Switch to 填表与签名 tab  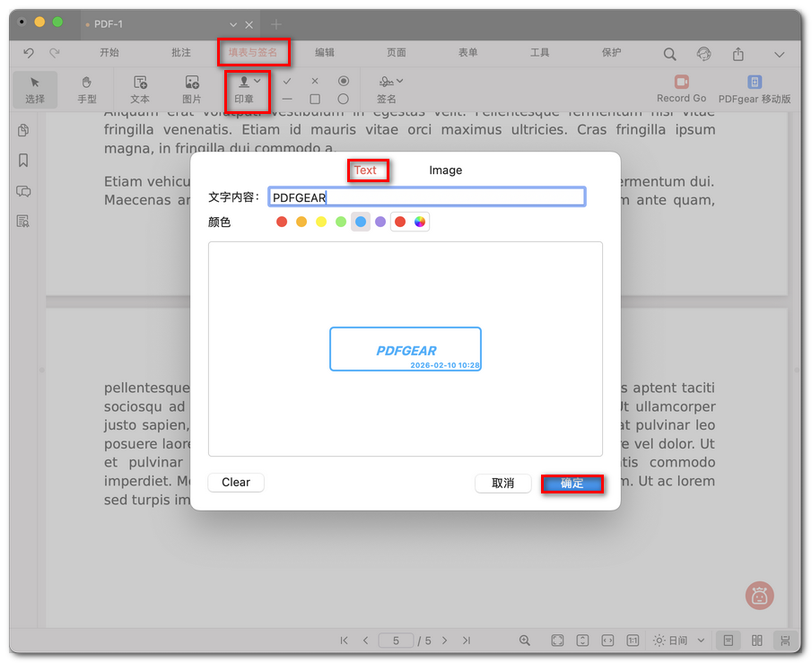pyautogui.click(x=253, y=52)
